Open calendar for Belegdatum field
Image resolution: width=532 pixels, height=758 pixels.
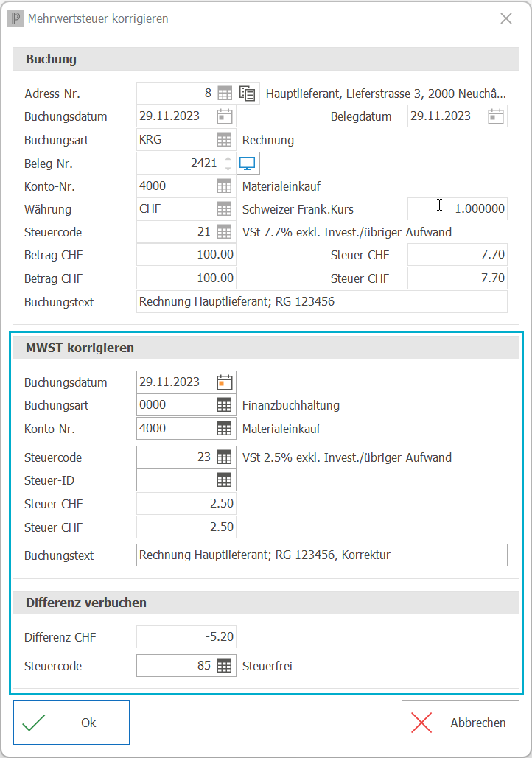click(x=496, y=116)
